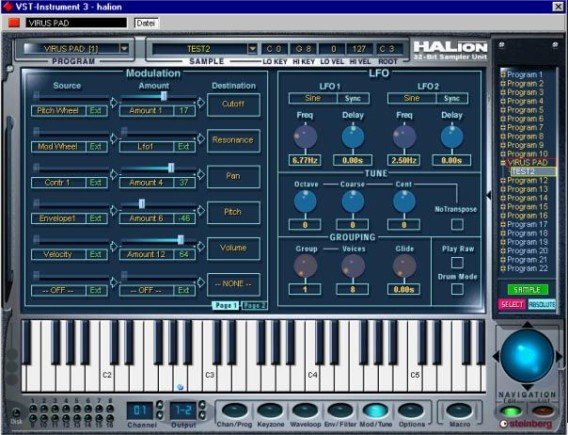
Task: Open the VIRUS PAD program dropdown arrow
Action: pos(124,48)
